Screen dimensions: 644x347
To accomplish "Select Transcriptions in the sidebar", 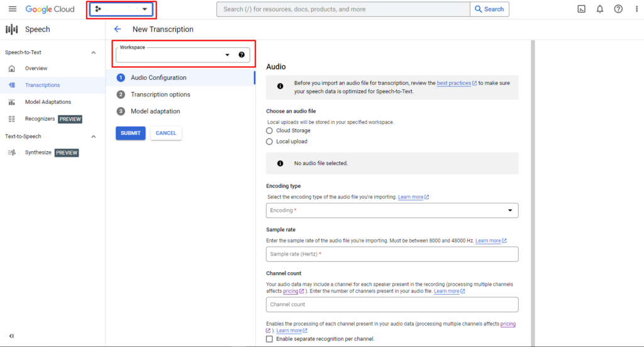I will pos(42,85).
